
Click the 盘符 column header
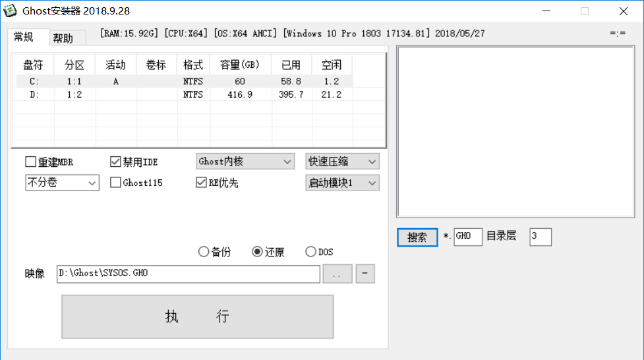pyautogui.click(x=33, y=65)
